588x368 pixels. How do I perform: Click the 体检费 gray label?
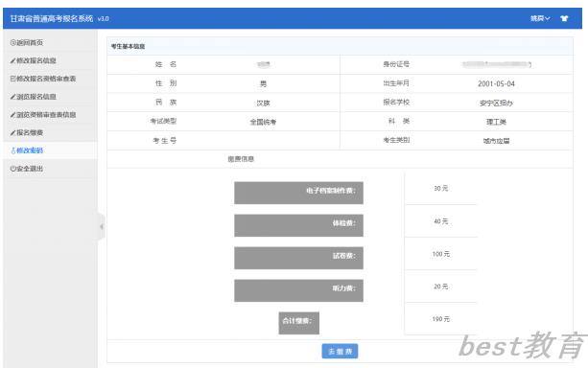298,225
